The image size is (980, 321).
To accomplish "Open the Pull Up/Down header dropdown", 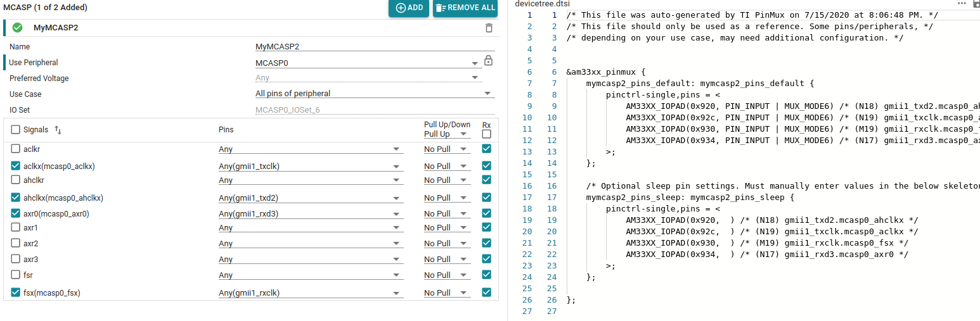I will coord(447,134).
